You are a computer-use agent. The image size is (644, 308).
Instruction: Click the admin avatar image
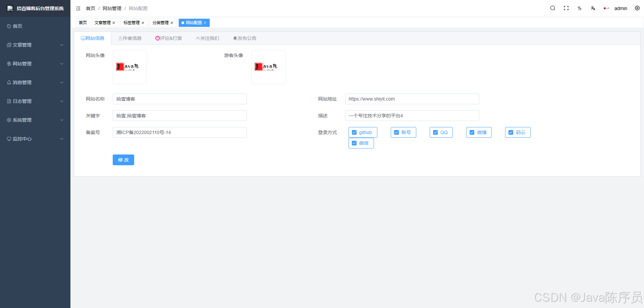tap(606, 8)
